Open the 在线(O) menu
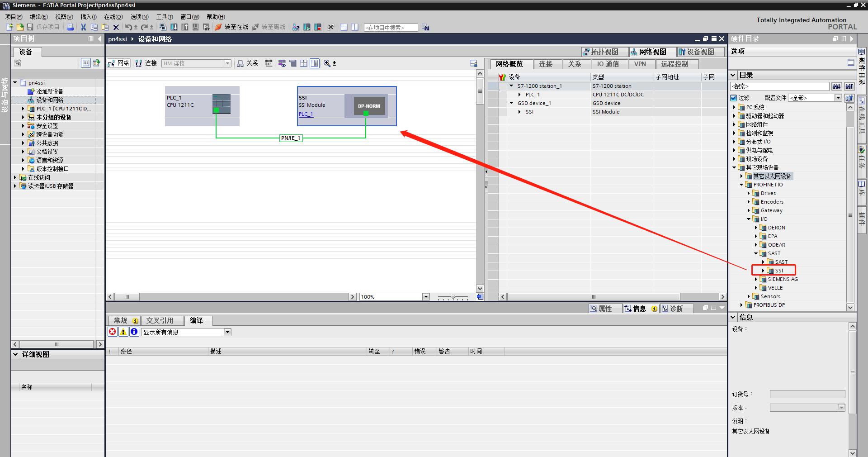 [x=113, y=17]
